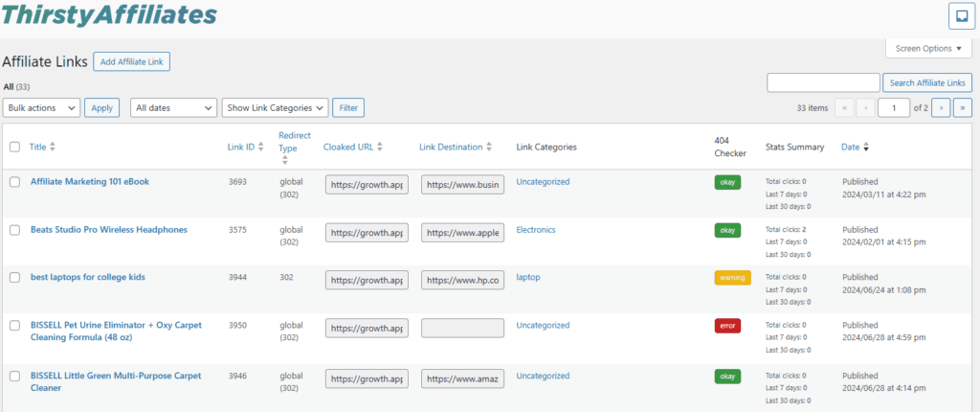This screenshot has height=412, width=980.
Task: Click Link Destination column header
Action: (451, 148)
